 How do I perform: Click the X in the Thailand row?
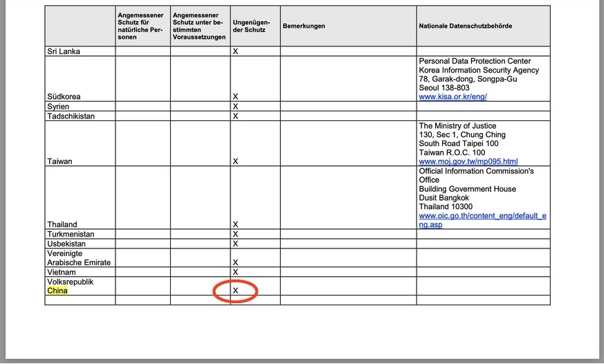(235, 224)
